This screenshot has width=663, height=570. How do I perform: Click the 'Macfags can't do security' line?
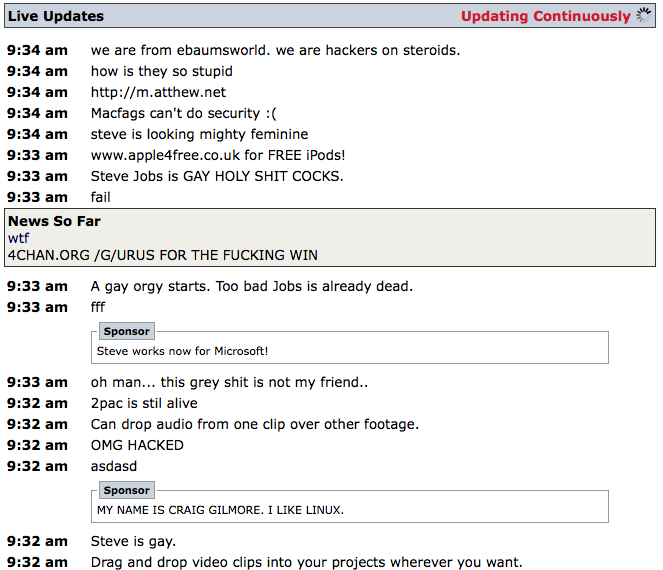184,113
